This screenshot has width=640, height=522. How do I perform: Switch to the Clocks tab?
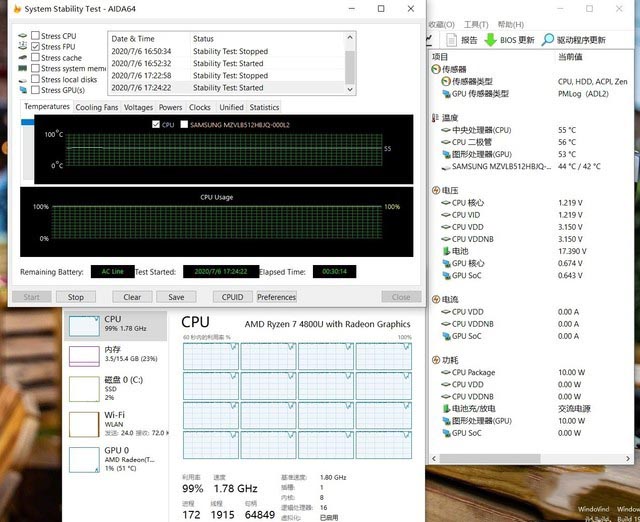click(x=200, y=107)
